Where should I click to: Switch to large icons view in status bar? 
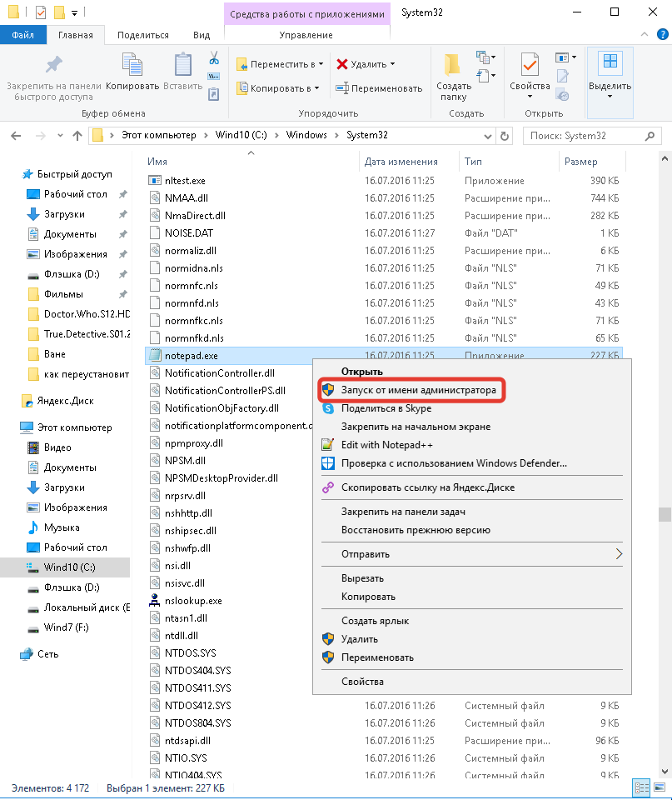click(x=659, y=787)
